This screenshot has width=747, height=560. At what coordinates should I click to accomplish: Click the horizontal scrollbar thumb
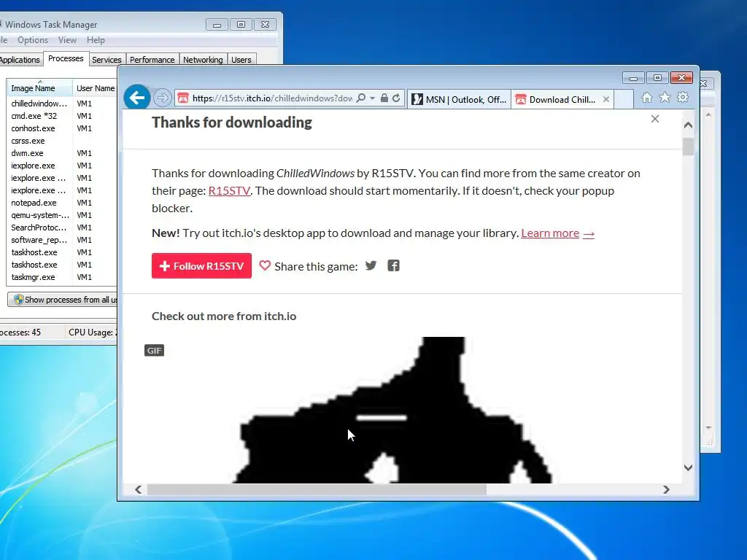(x=317, y=489)
